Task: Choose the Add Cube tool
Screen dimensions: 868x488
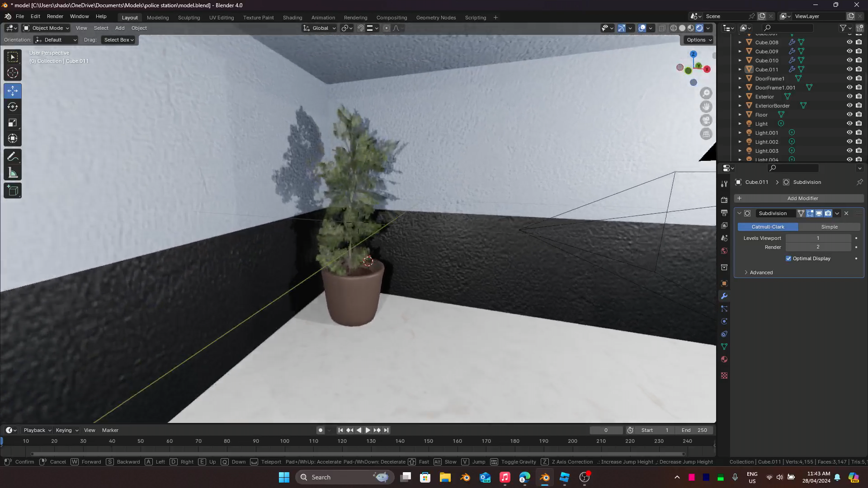Action: point(13,191)
